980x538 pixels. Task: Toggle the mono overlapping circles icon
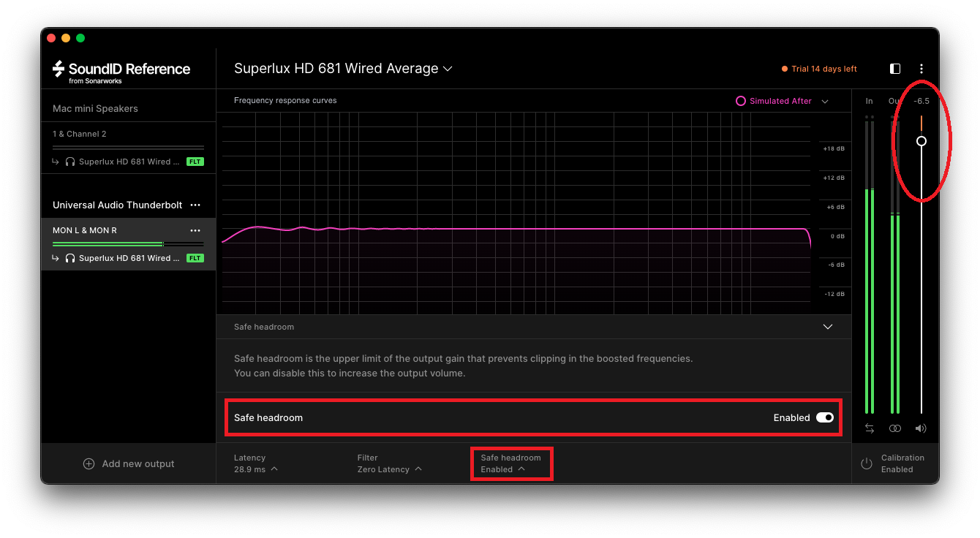pos(895,428)
